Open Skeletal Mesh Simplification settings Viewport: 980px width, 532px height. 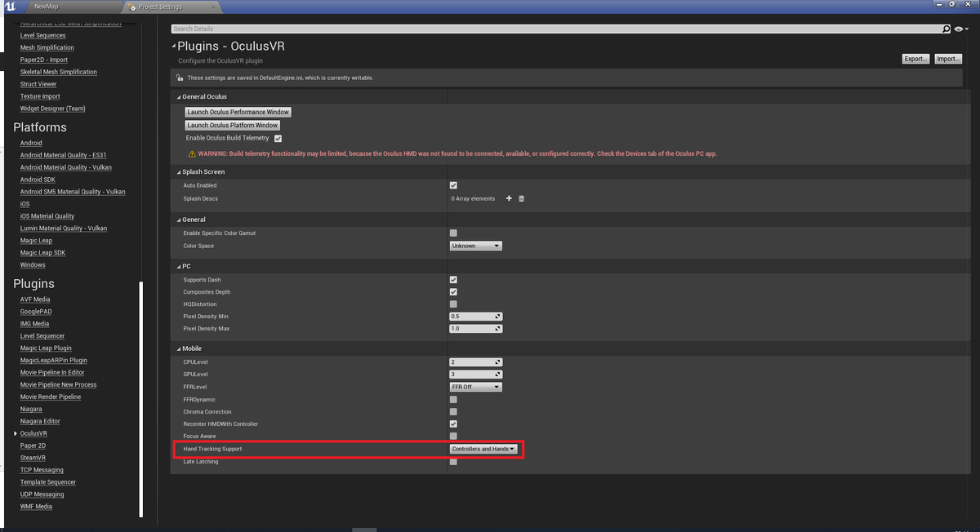[58, 72]
